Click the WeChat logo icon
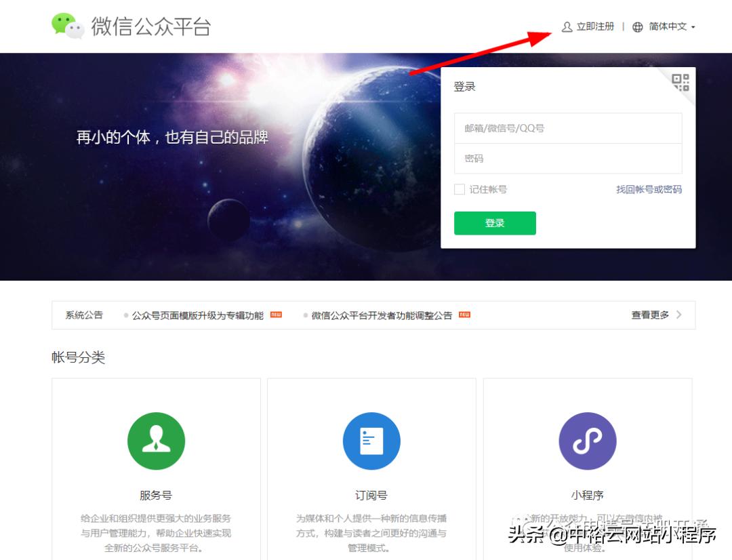732x560 pixels. [68, 26]
